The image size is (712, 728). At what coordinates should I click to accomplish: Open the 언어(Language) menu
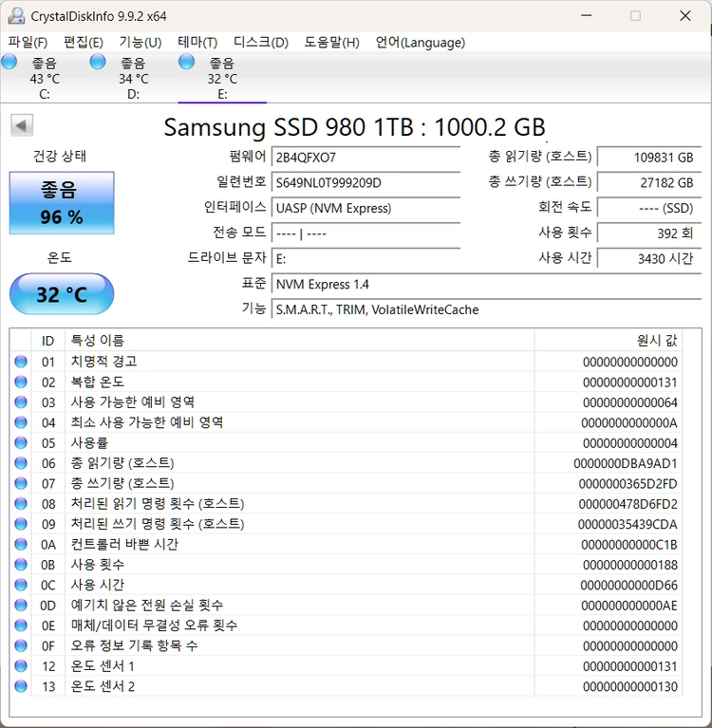421,43
